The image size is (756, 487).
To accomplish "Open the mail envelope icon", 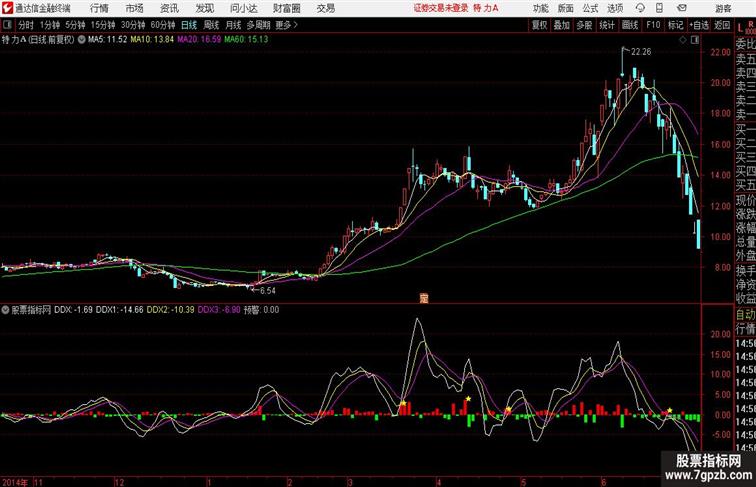I will (x=682, y=8).
